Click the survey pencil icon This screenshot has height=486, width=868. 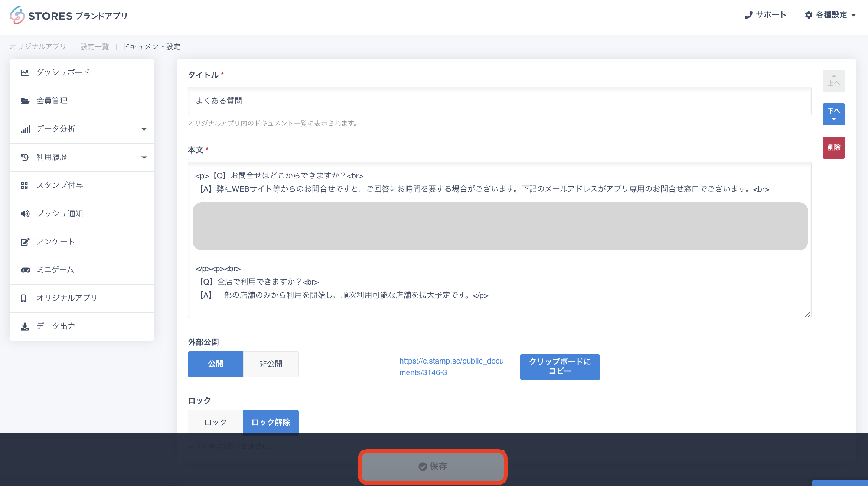click(25, 242)
